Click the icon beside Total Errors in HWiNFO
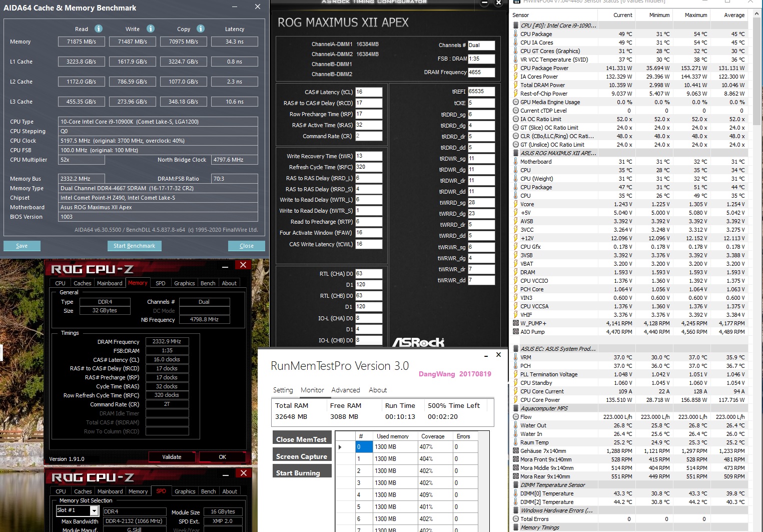Image resolution: width=763 pixels, height=532 pixels. point(516,519)
